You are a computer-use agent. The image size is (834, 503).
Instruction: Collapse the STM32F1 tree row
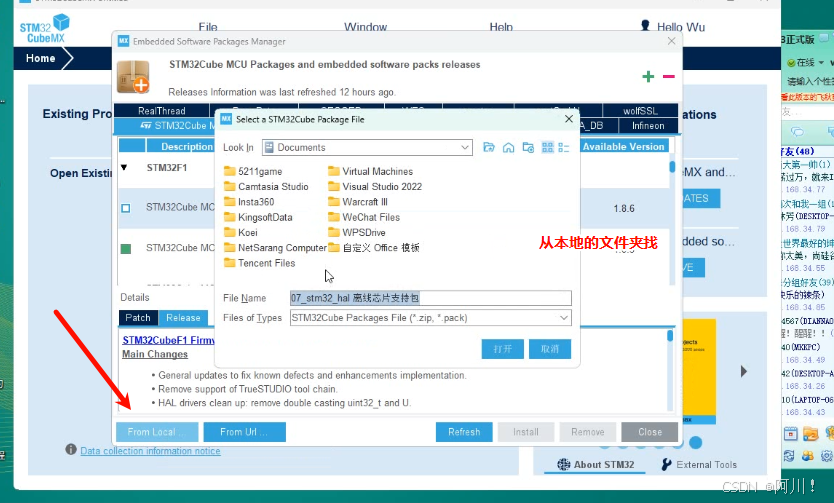pos(124,167)
